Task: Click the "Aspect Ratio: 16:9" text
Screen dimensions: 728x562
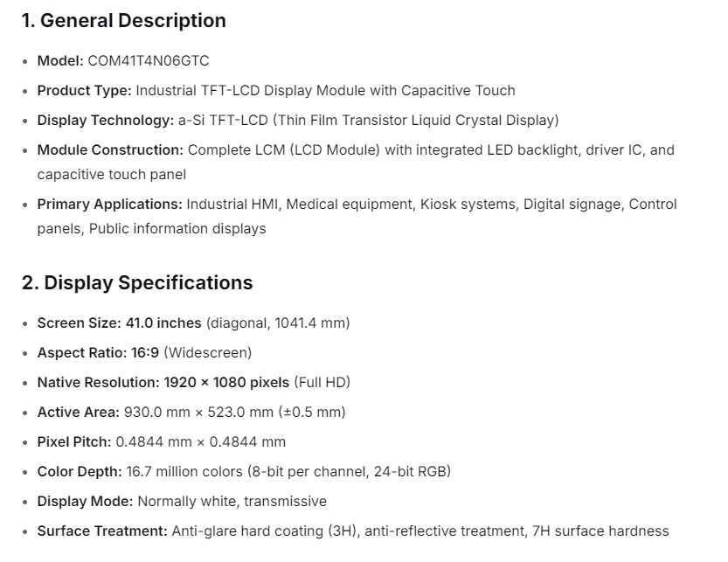Action: click(x=98, y=353)
